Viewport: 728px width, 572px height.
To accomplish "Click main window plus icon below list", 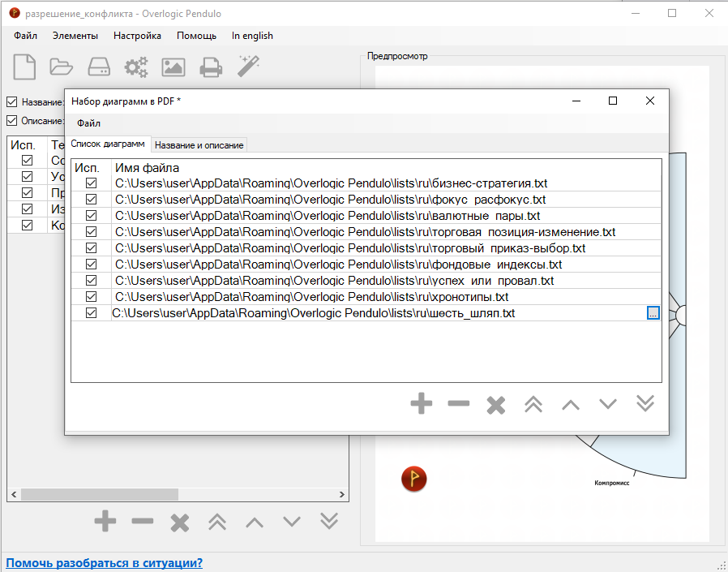I will pyautogui.click(x=105, y=521).
